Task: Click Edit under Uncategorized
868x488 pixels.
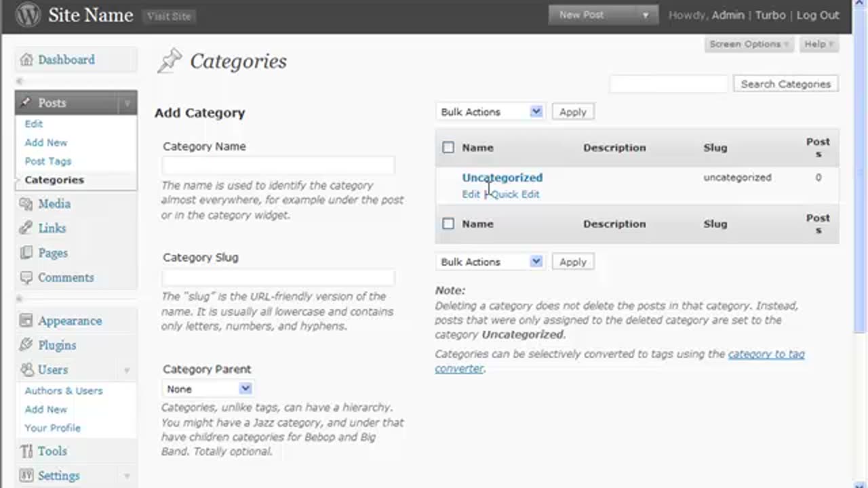Action: point(471,194)
